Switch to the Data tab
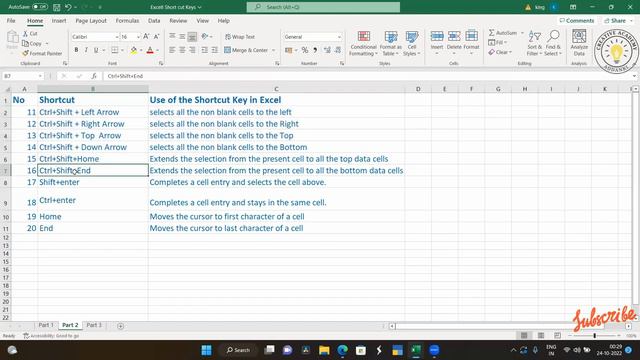 (154, 20)
